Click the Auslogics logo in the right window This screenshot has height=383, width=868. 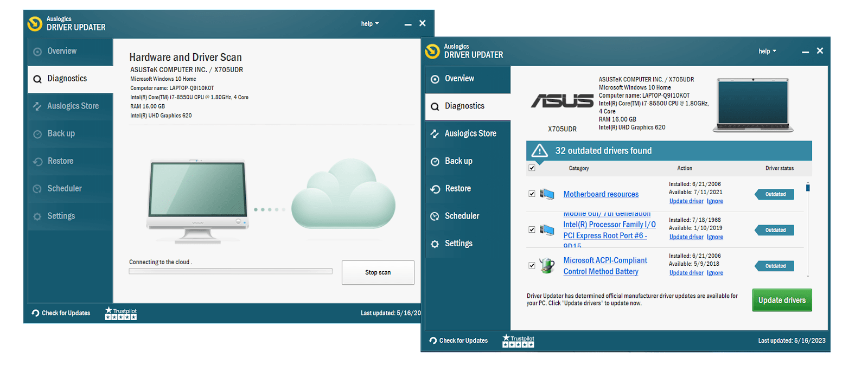pos(432,51)
